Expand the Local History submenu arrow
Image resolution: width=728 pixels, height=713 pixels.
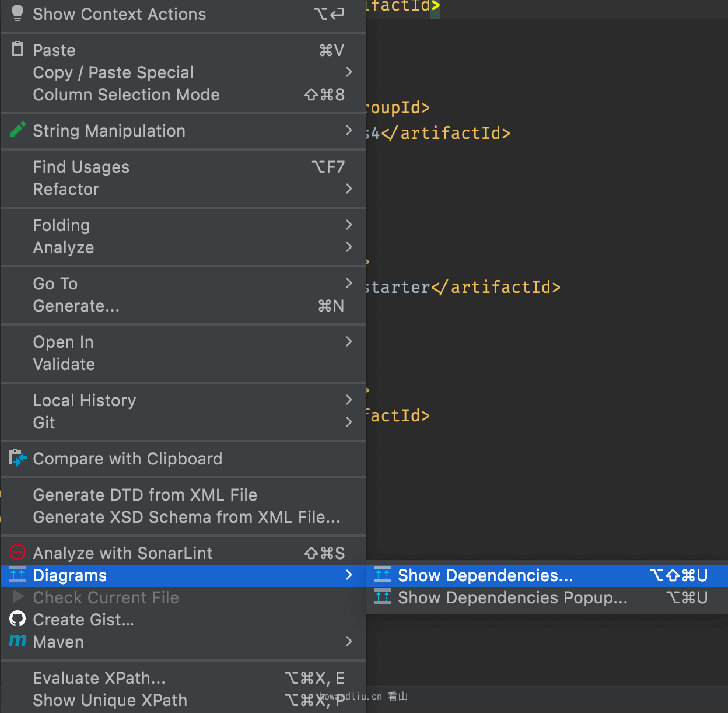pos(349,400)
